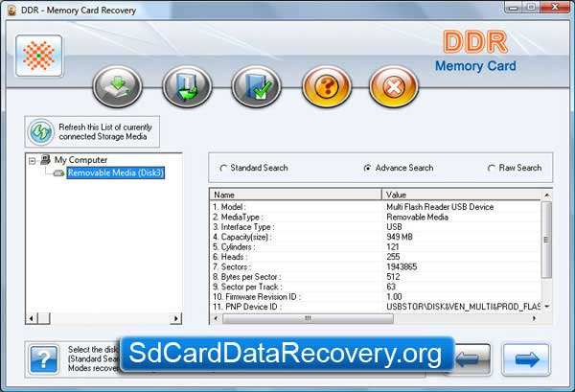Open help via the orange question mark button
The height and width of the screenshot is (392, 575).
click(327, 86)
